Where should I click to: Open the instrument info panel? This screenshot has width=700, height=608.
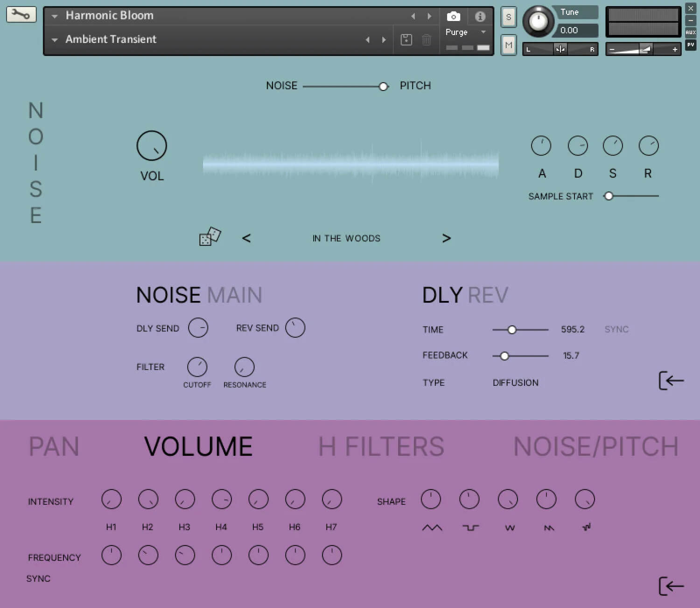479,17
